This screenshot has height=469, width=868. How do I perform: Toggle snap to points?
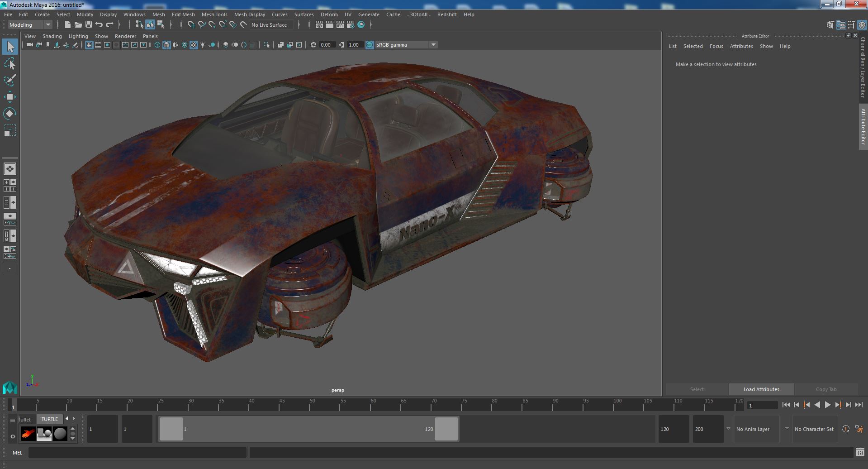(212, 25)
